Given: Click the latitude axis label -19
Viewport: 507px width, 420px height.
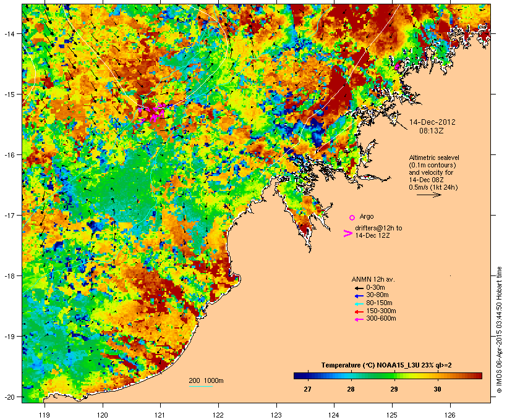Looking at the screenshot, I should click(x=9, y=337).
